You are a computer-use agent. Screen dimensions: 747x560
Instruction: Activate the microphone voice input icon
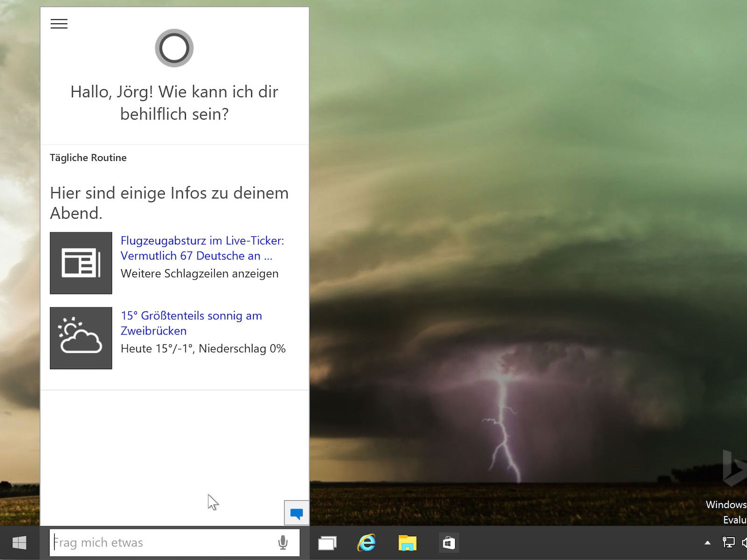coord(282,542)
